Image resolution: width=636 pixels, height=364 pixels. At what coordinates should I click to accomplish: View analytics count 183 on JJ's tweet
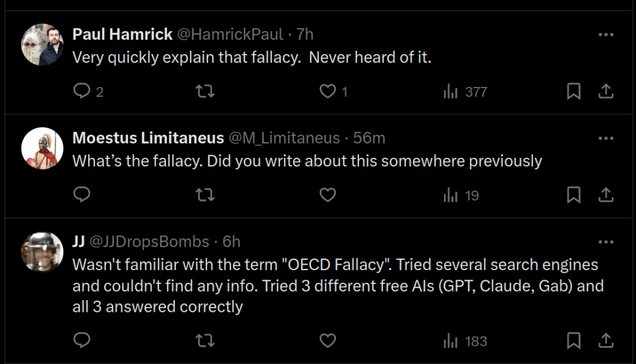pyautogui.click(x=465, y=340)
